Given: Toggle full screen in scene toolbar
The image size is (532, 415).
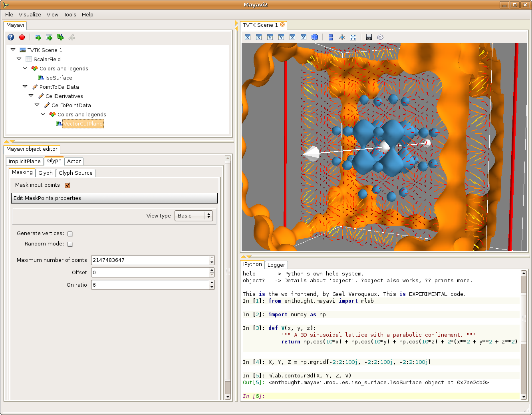Looking at the screenshot, I should 353,37.
